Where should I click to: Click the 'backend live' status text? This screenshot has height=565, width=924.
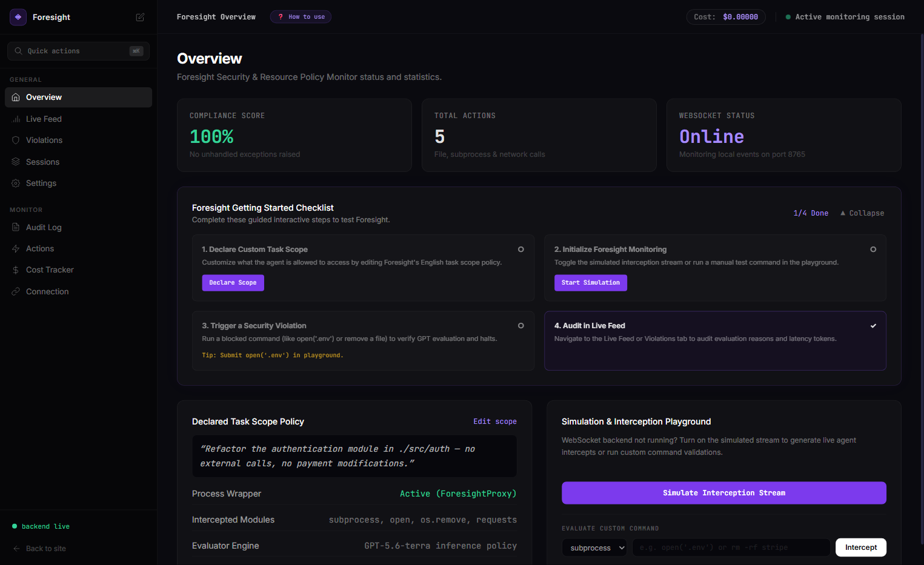[x=45, y=526]
